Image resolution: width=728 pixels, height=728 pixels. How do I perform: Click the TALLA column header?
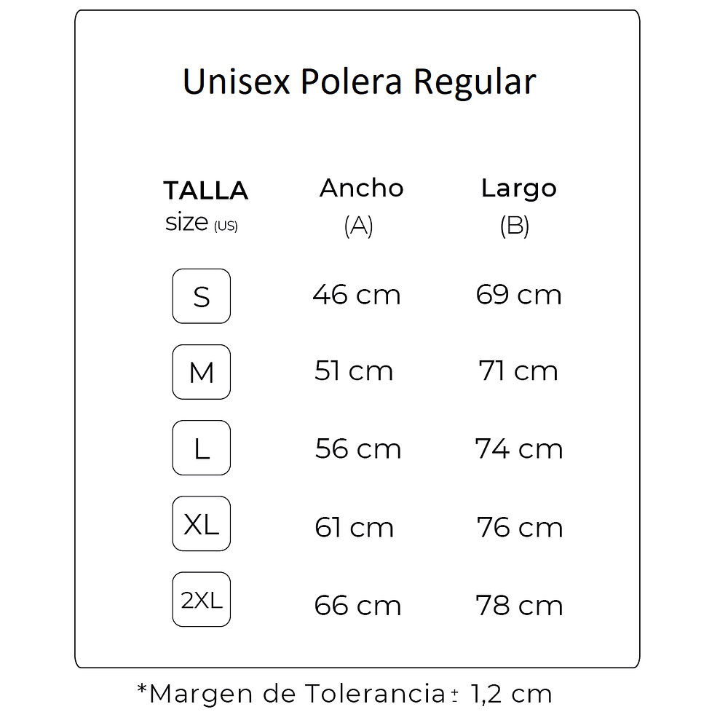pos(205,191)
